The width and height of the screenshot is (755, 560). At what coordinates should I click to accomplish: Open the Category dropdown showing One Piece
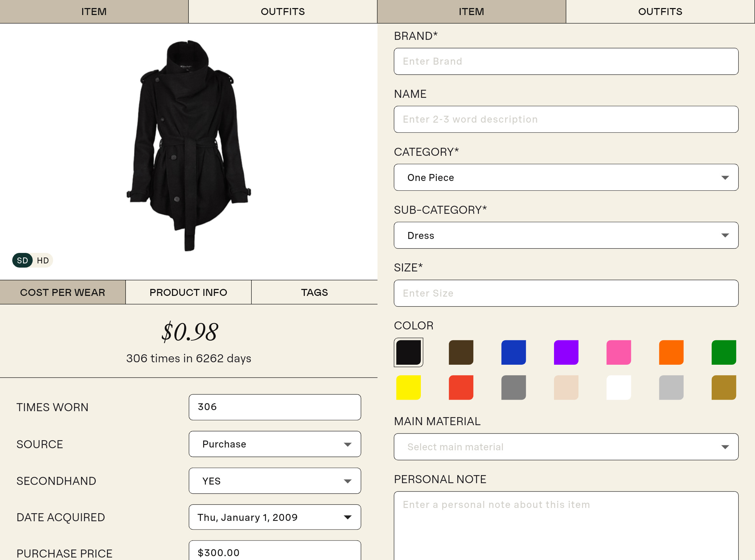pos(566,177)
